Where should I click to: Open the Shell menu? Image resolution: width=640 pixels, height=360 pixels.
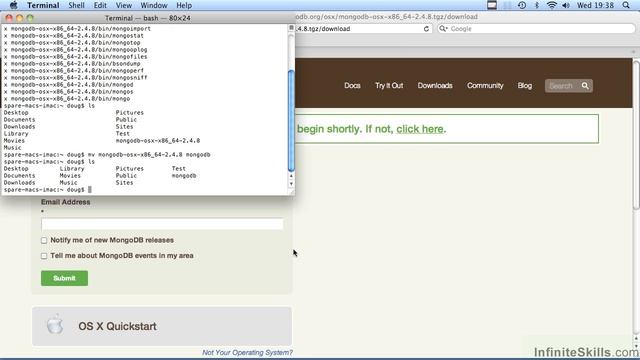tap(76, 5)
